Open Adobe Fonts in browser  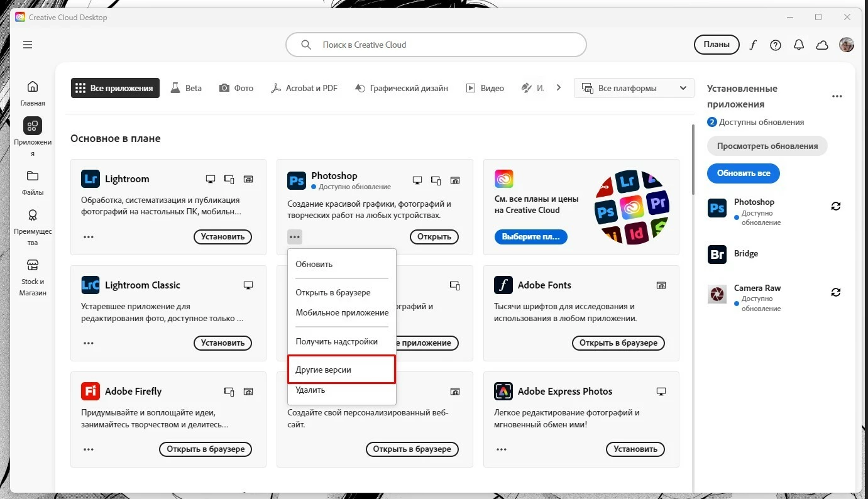pyautogui.click(x=618, y=343)
